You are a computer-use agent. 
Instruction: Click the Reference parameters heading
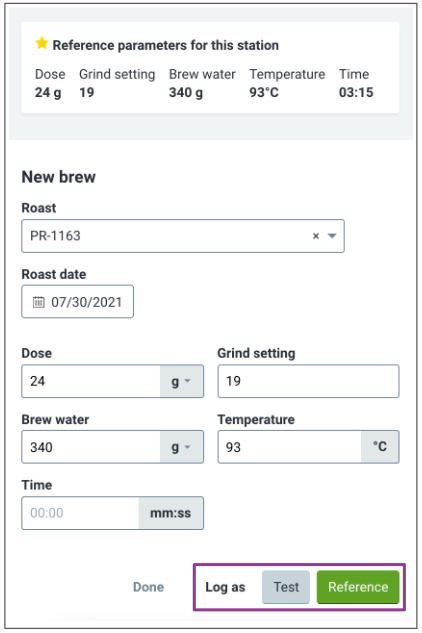point(166,45)
